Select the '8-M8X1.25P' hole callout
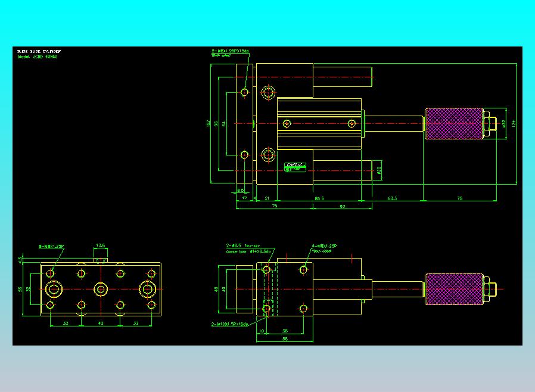535x392 pixels. (51, 246)
